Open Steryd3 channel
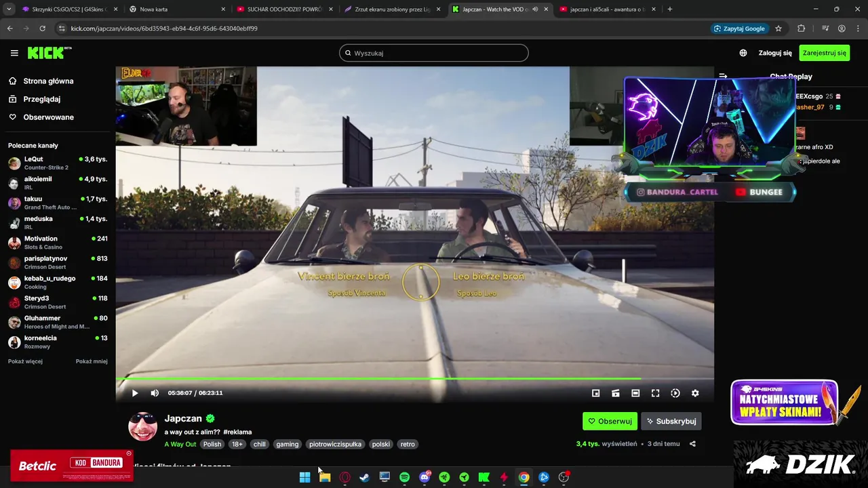The image size is (868, 488). pos(58,302)
